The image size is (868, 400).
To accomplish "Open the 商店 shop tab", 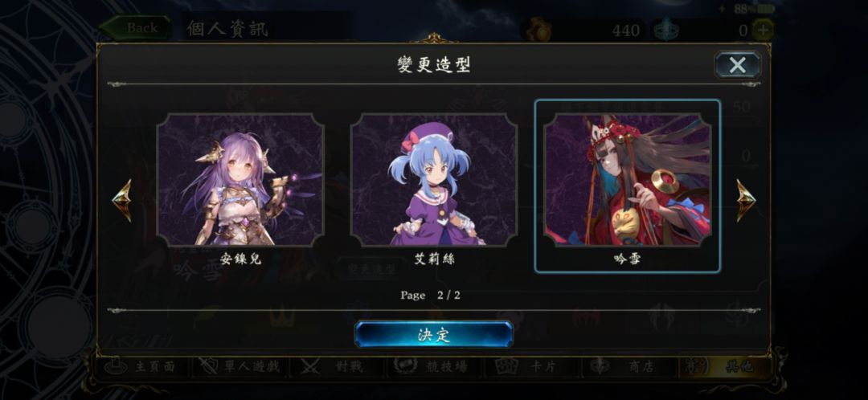I will pos(628,366).
